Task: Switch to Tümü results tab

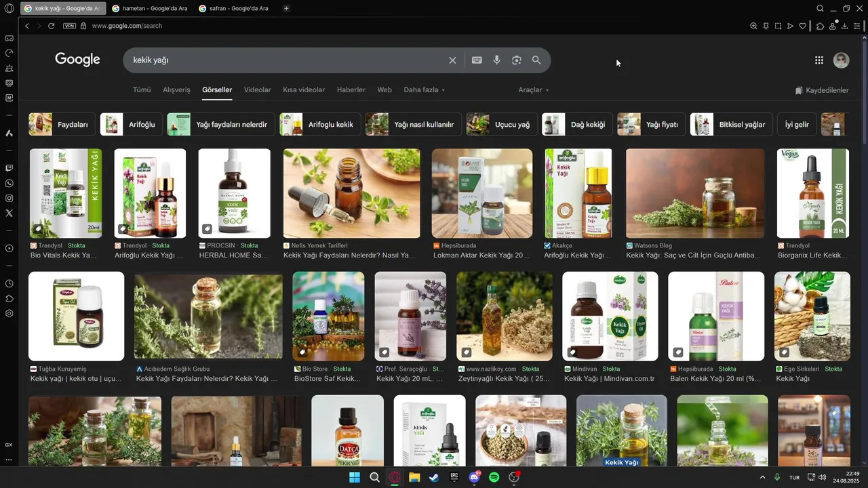Action: [x=142, y=89]
